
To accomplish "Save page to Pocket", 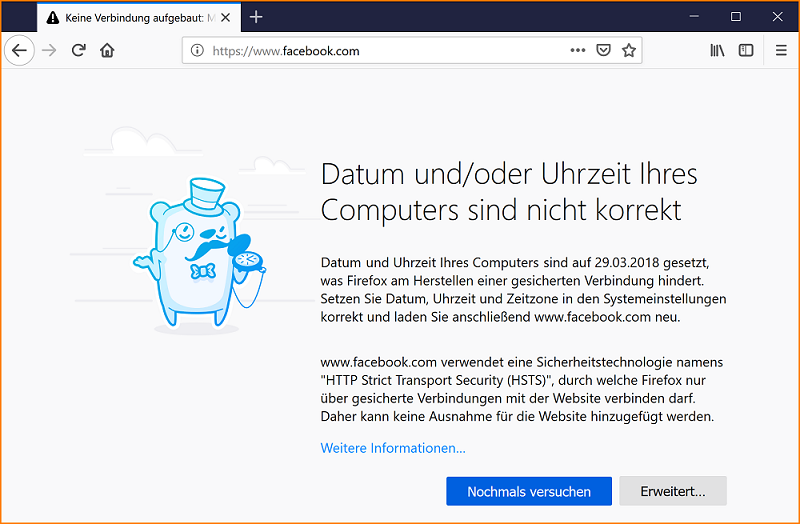I will (x=604, y=50).
